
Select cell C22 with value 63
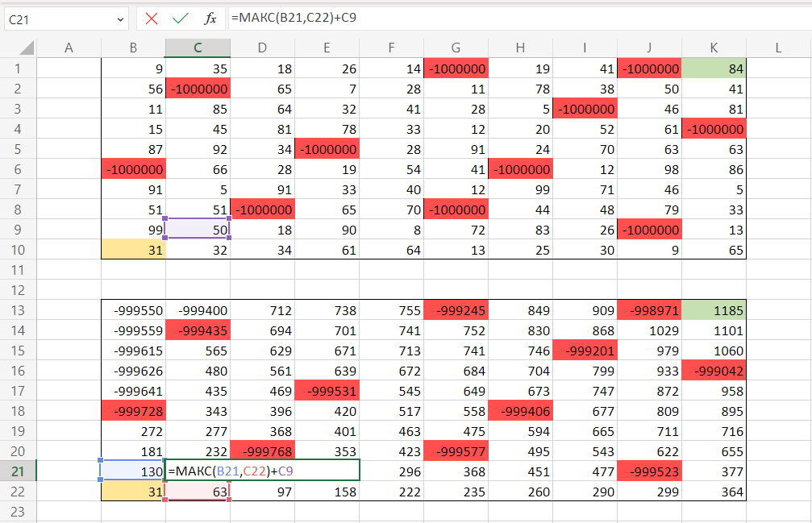pos(198,491)
